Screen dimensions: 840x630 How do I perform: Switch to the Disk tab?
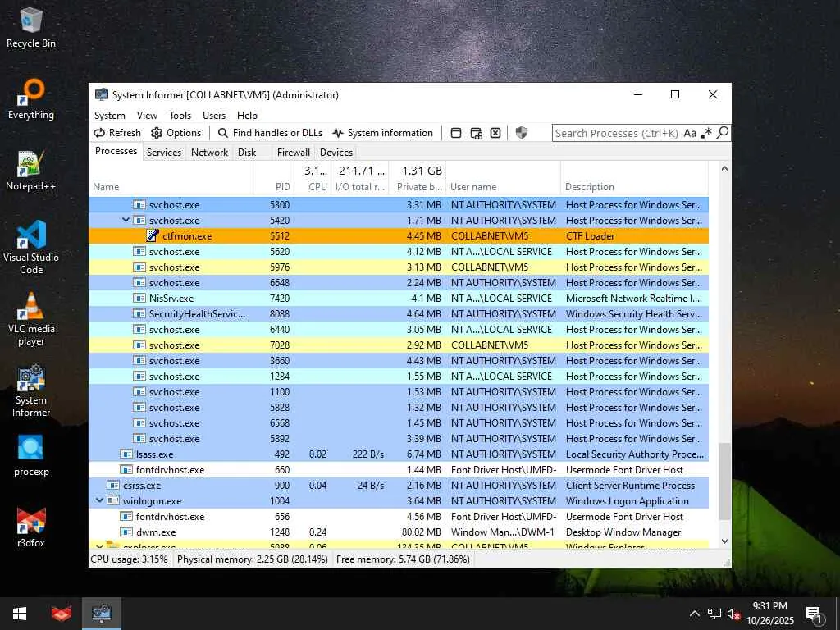[247, 153]
